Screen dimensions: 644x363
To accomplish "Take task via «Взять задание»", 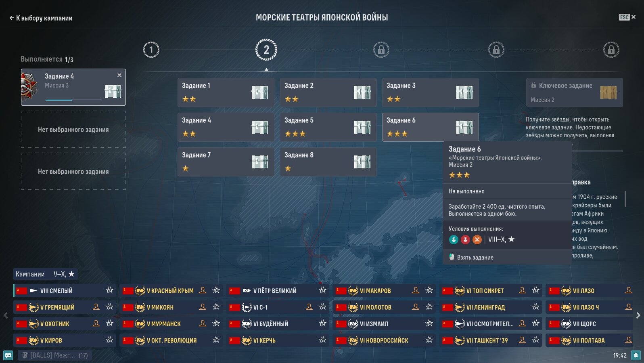I will pyautogui.click(x=471, y=257).
